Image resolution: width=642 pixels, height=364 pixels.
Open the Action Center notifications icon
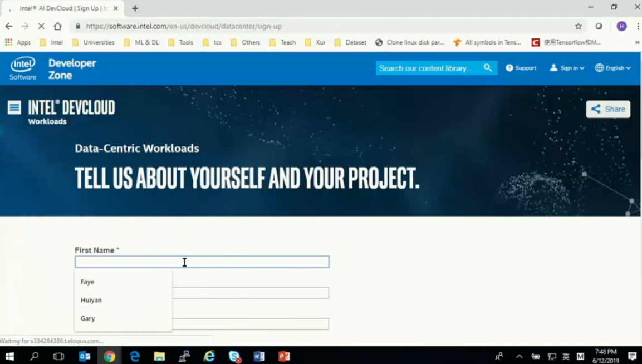coord(632,356)
